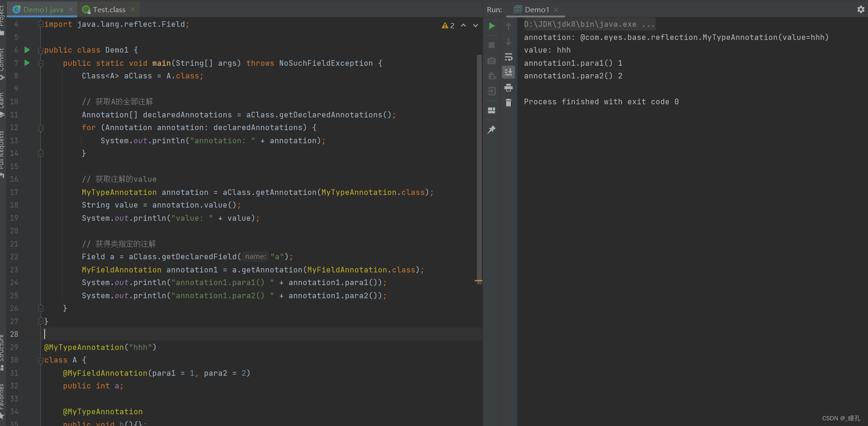
Task: Click the yellow warning stripe mark
Action: 478,281
